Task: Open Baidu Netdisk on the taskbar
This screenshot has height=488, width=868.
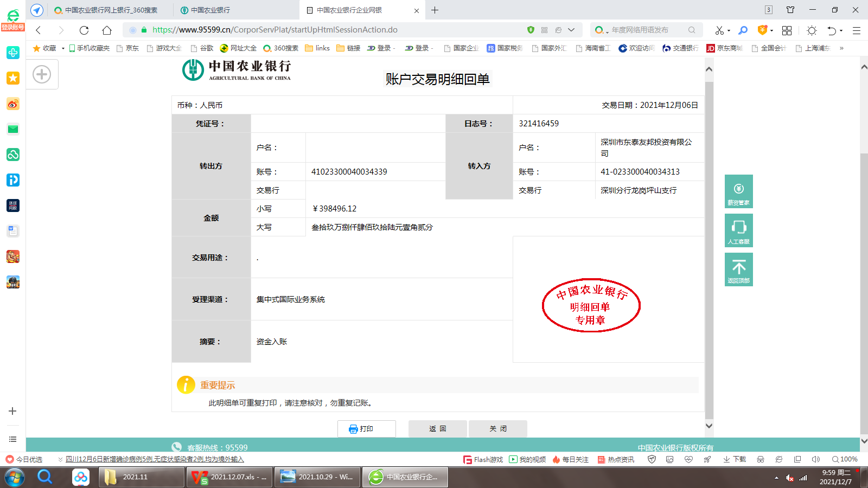Action: (81, 477)
